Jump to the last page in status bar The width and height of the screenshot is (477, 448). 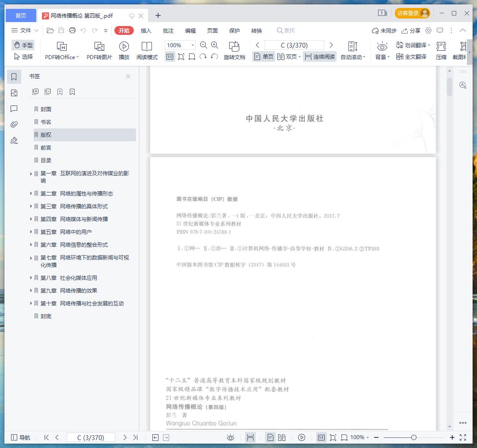coord(136,437)
